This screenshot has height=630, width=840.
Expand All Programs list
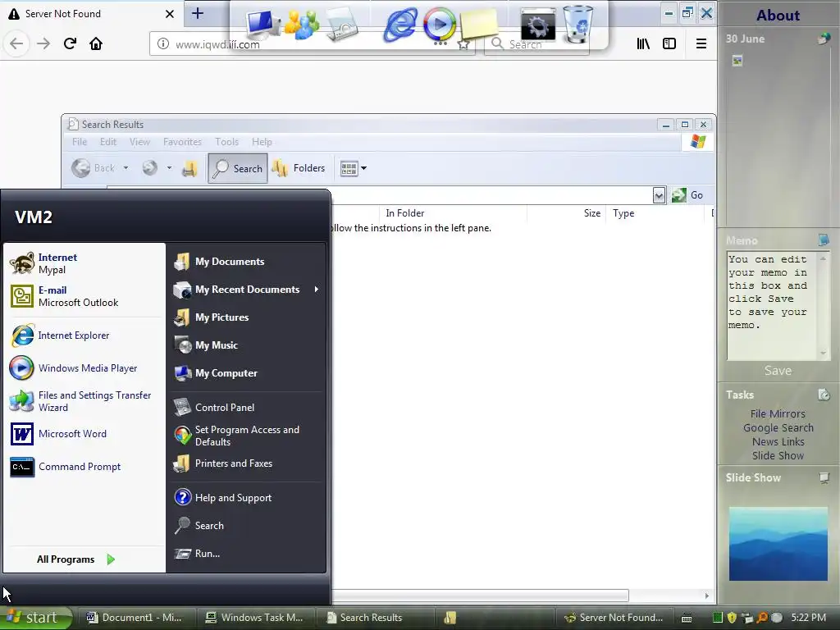pyautogui.click(x=76, y=559)
